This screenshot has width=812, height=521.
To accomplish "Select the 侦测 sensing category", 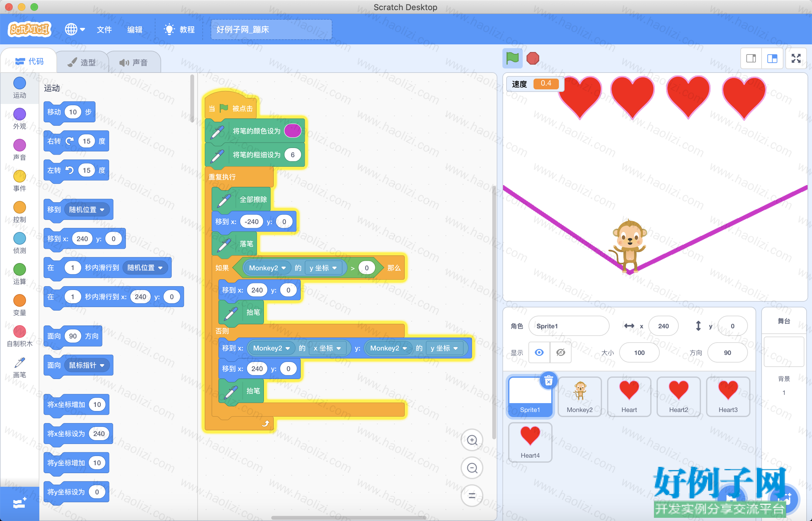I will (19, 243).
